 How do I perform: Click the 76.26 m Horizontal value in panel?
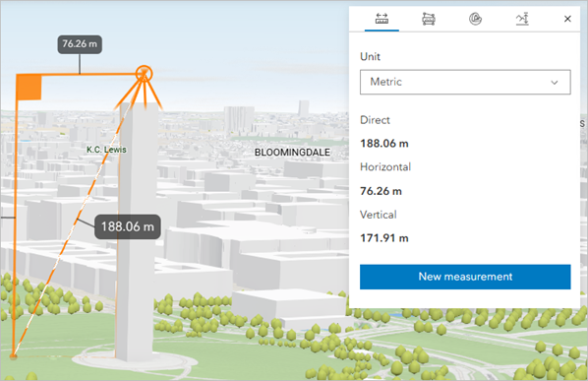pos(381,191)
